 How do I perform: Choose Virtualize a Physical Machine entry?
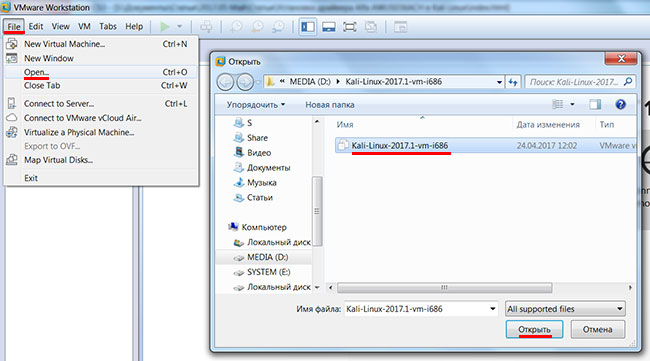click(100, 133)
